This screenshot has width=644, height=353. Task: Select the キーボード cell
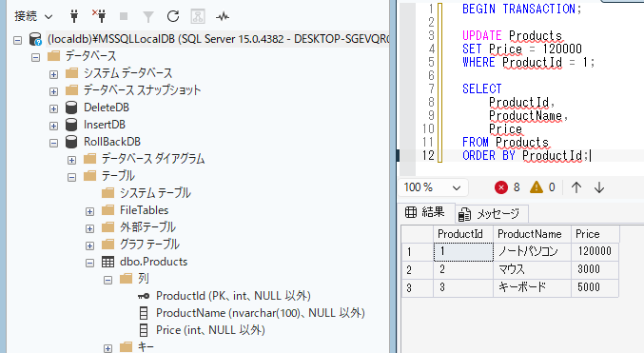[x=532, y=287]
